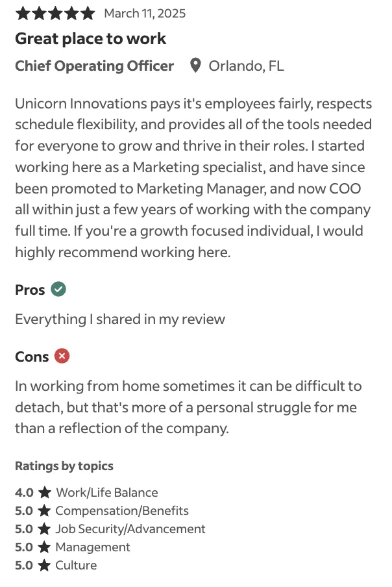Click the Ratings by topics heading
Viewport: 392px width, 587px height.
[x=64, y=466]
